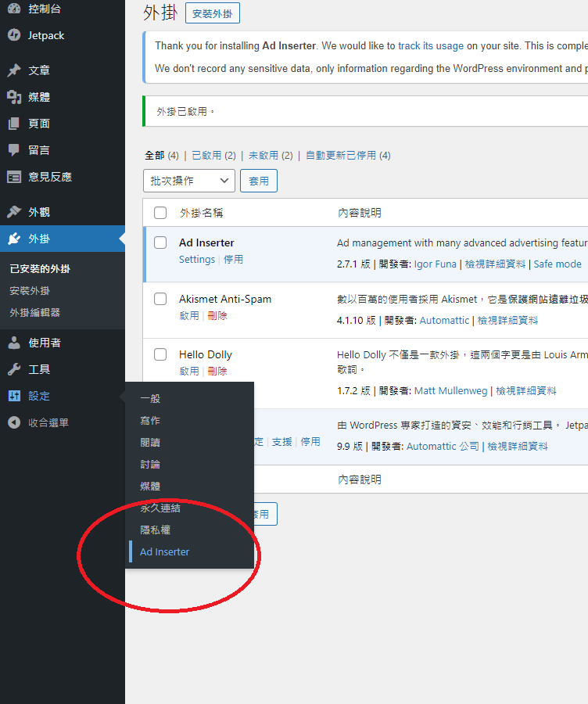
Task: Tick the Hello Dolly plugin checkbox
Action: point(160,354)
